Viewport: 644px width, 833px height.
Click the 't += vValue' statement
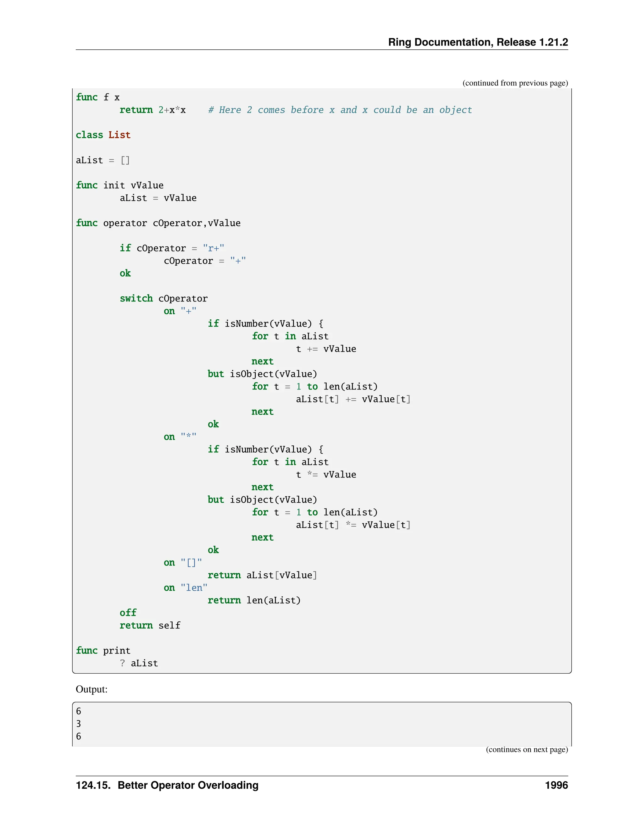326,349
